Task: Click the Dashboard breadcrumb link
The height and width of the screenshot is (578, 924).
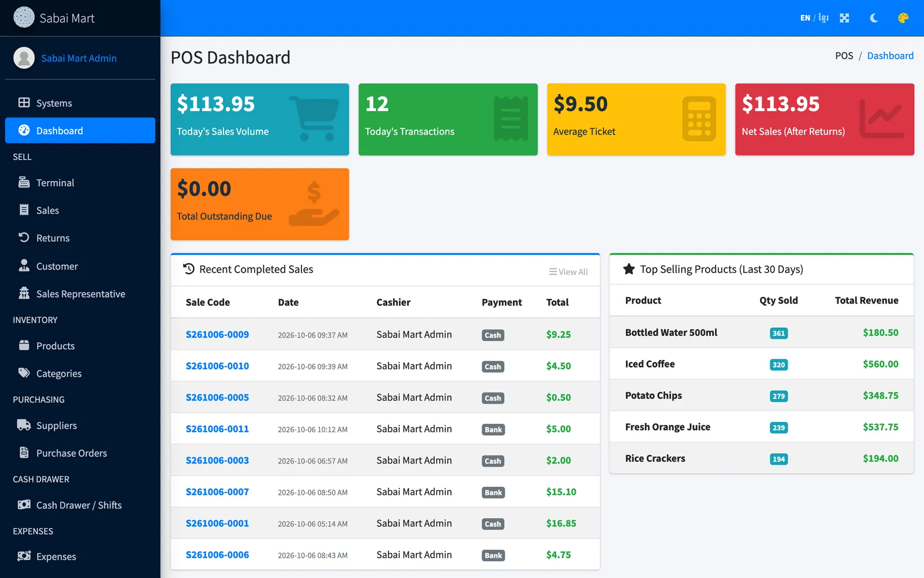Action: point(890,55)
